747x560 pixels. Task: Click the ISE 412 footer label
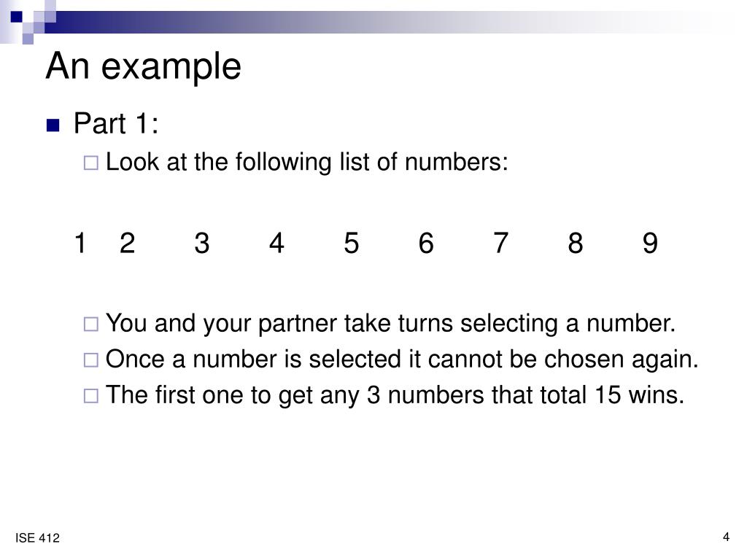[x=37, y=538]
